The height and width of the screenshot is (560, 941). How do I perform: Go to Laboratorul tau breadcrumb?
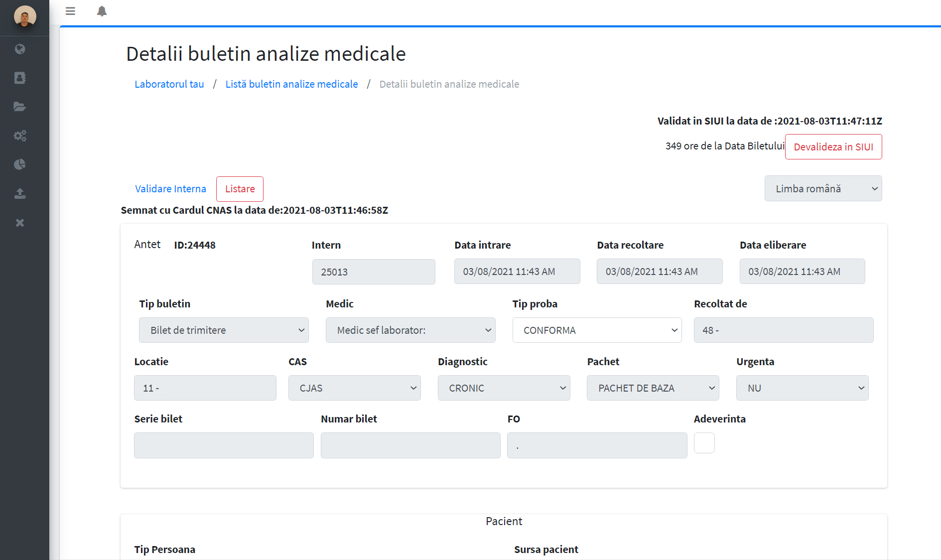pos(169,84)
